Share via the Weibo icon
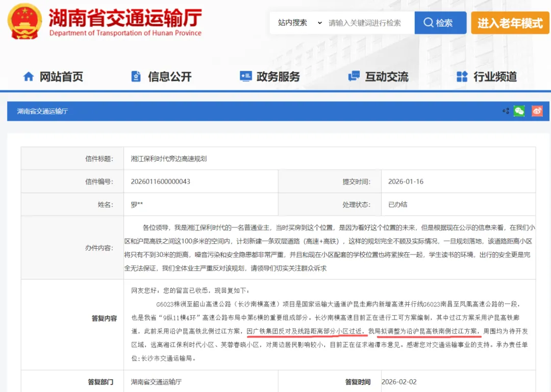 pos(537,111)
